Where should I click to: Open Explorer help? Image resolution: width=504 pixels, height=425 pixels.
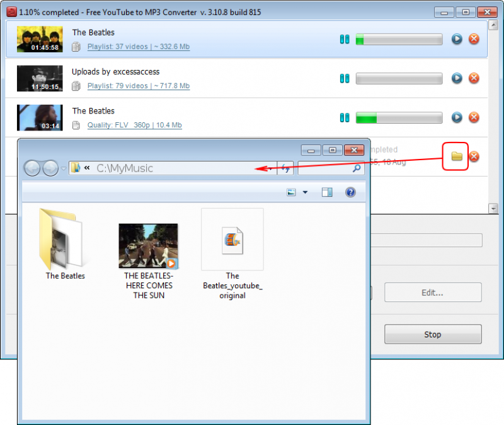coord(350,192)
